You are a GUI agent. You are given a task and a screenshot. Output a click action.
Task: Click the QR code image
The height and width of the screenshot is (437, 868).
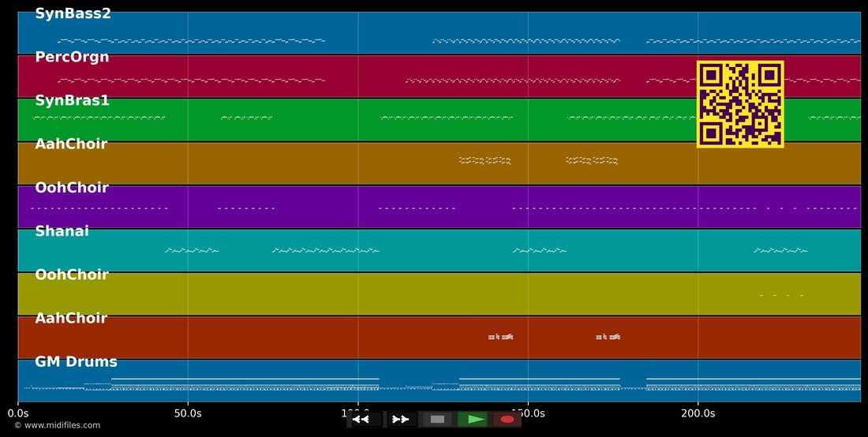(x=740, y=104)
